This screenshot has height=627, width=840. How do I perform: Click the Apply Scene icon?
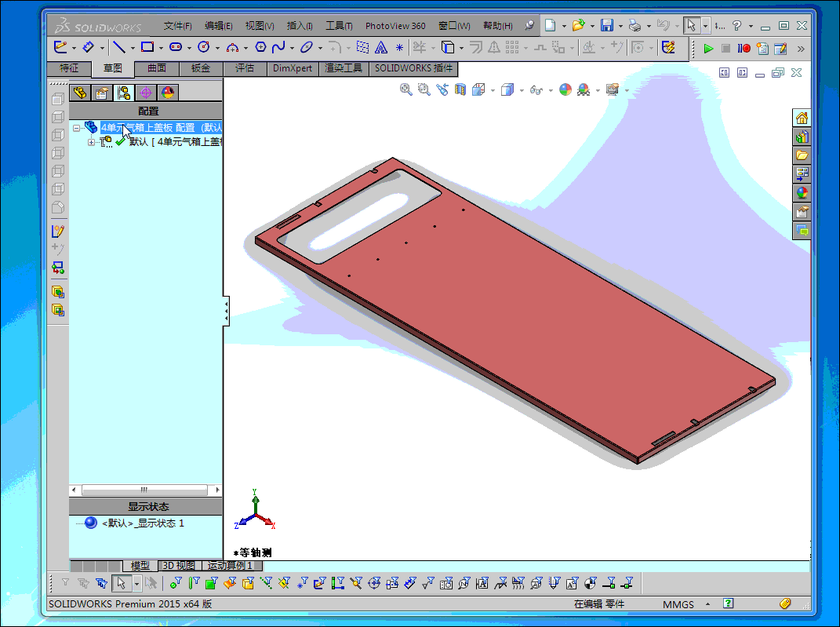pos(584,89)
